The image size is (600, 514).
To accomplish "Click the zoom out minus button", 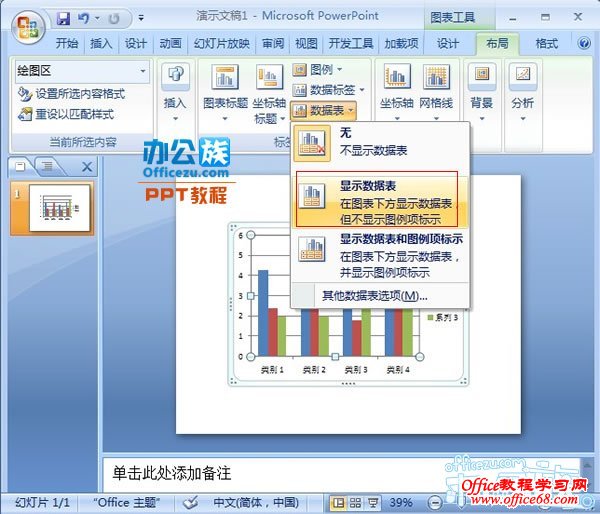I will click(435, 502).
